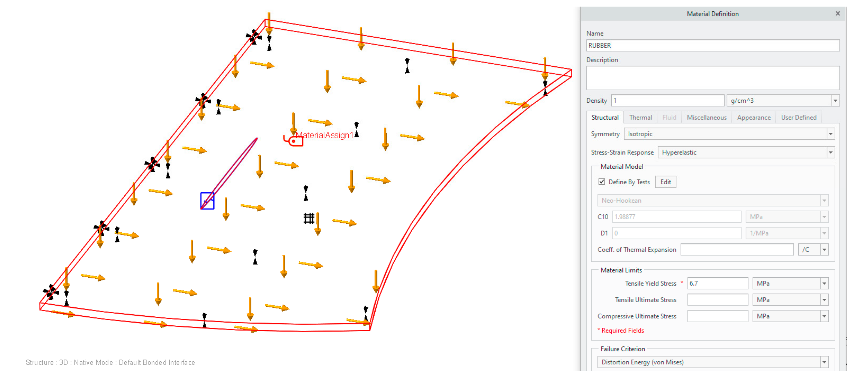The height and width of the screenshot is (380, 868).
Task: Expand the Symmetry Isotropic dropdown
Action: 831,134
